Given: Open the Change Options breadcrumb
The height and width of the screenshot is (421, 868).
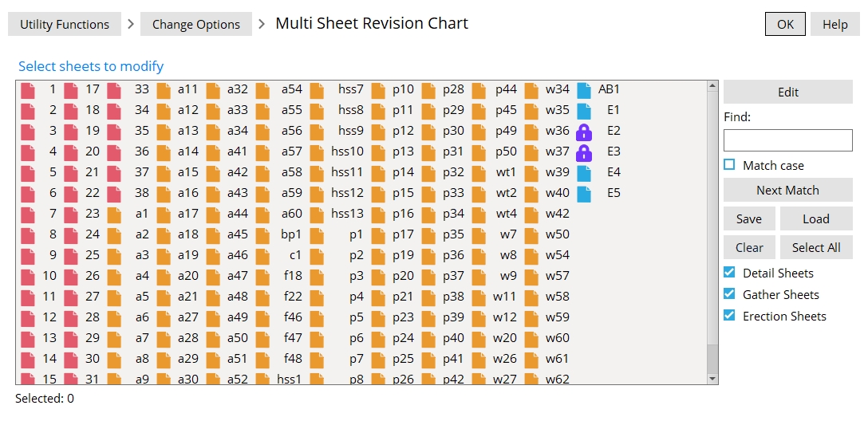Looking at the screenshot, I should 195,24.
